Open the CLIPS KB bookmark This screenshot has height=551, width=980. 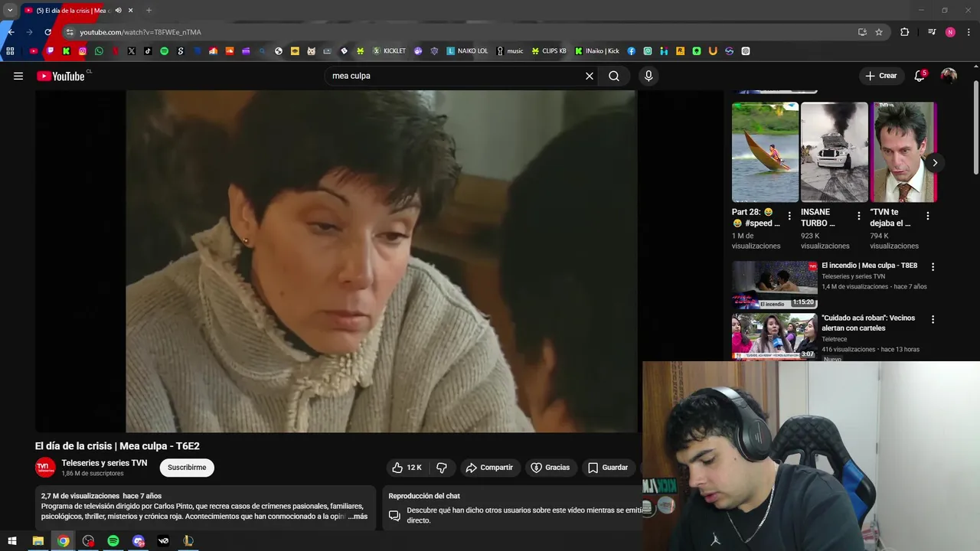coord(549,51)
